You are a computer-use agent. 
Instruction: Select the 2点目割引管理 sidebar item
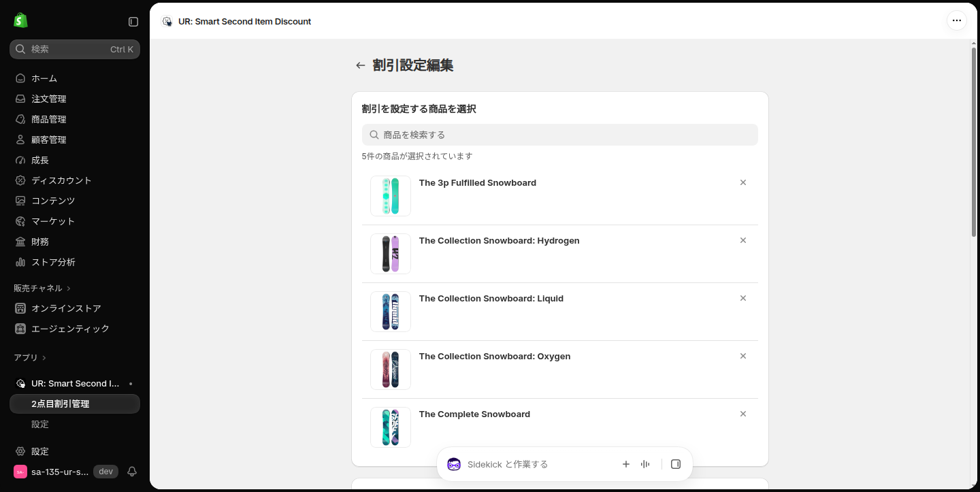pos(75,404)
